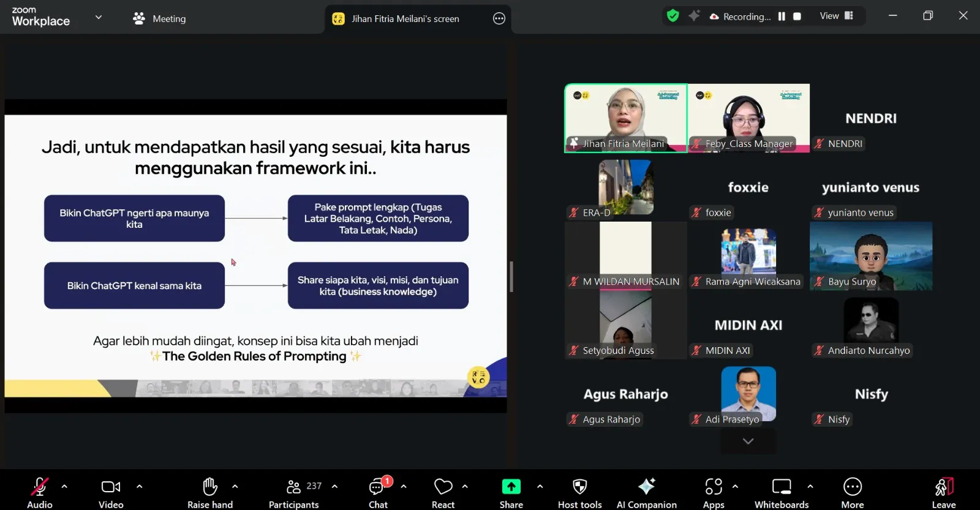Open the React heart menu
Image resolution: width=980 pixels, height=510 pixels.
point(443,487)
